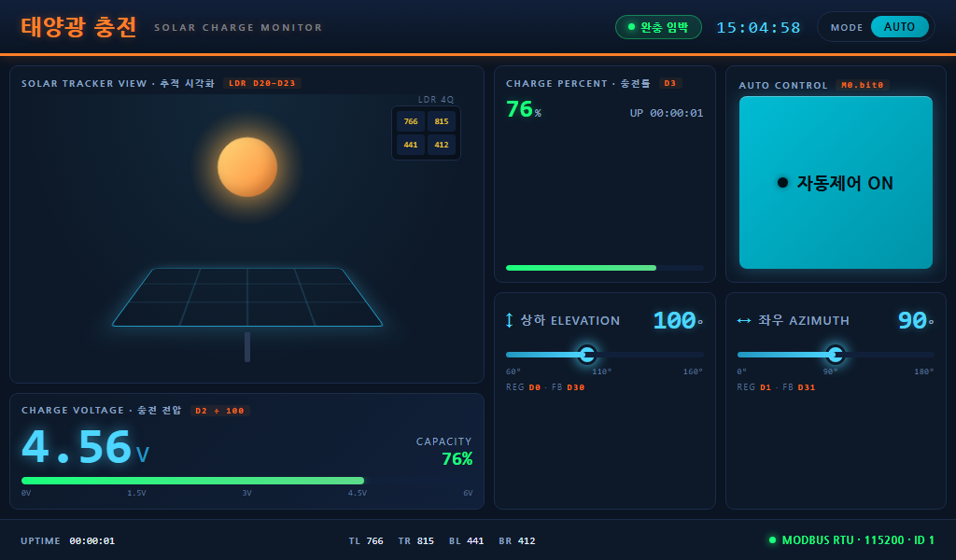956x560 pixels.
Task: Click the azimuth slider handle
Action: (x=836, y=354)
